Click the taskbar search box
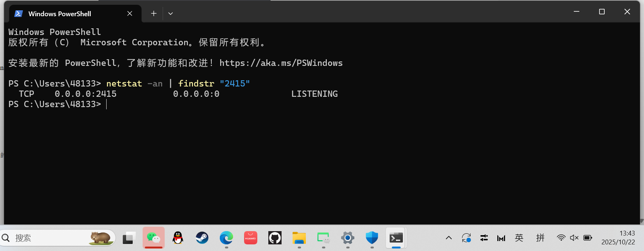The width and height of the screenshot is (644, 251). coord(58,238)
